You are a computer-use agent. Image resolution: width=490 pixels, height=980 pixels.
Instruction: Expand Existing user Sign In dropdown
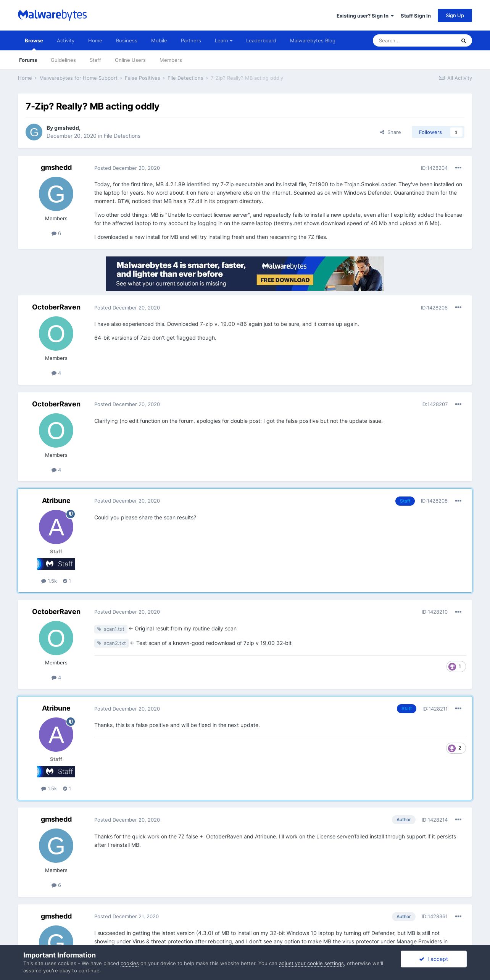pos(365,16)
